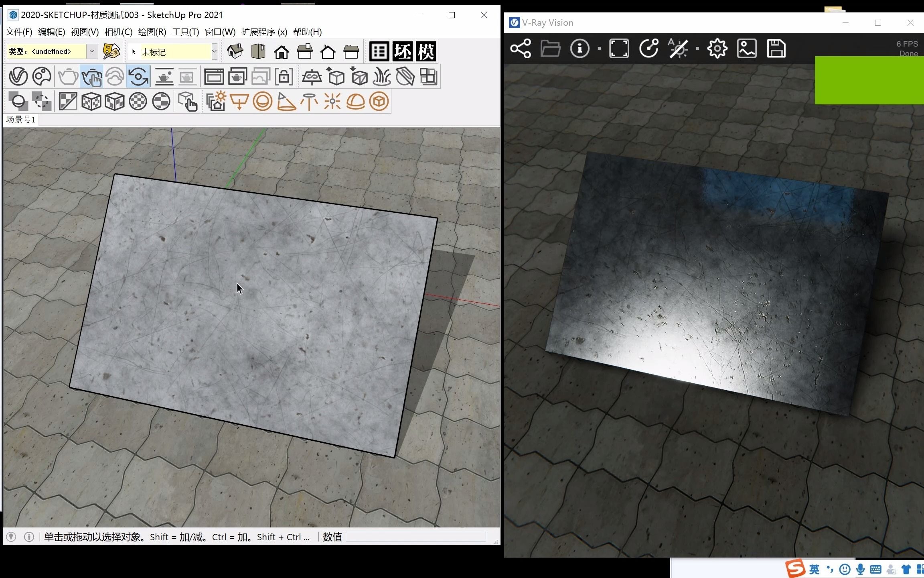Expand the info icon's adjacent dropdown arrow
Image resolution: width=924 pixels, height=578 pixels.
pyautogui.click(x=600, y=48)
